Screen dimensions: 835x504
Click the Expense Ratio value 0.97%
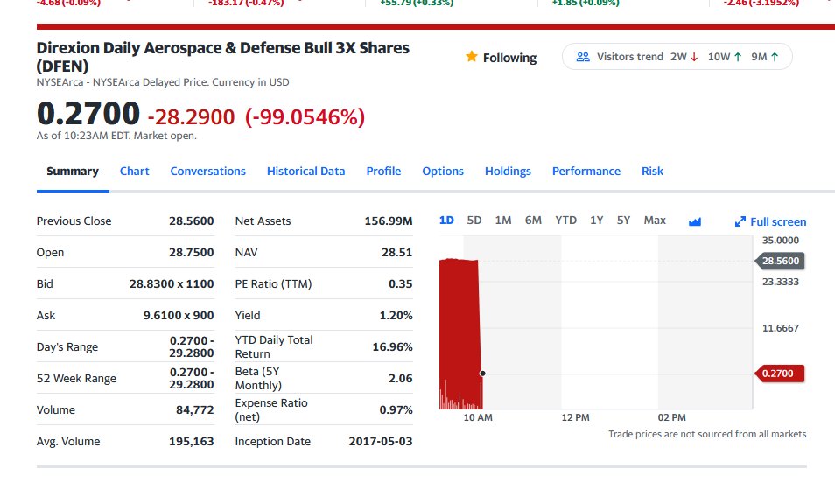tap(396, 409)
